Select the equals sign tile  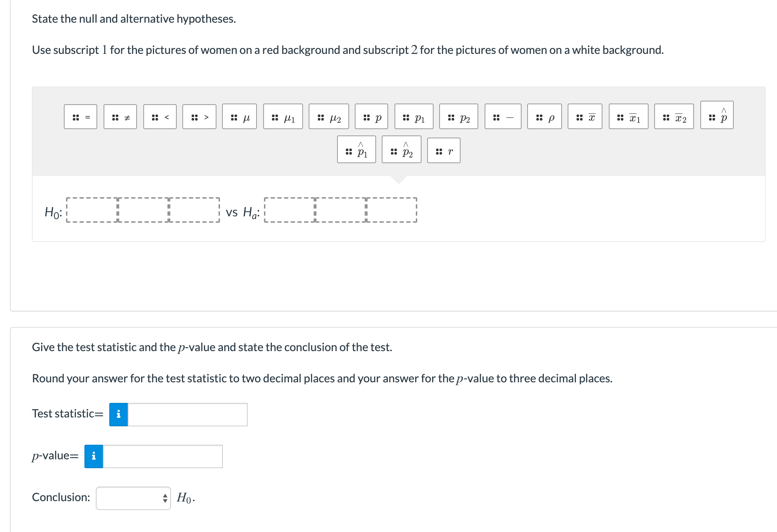[81, 117]
